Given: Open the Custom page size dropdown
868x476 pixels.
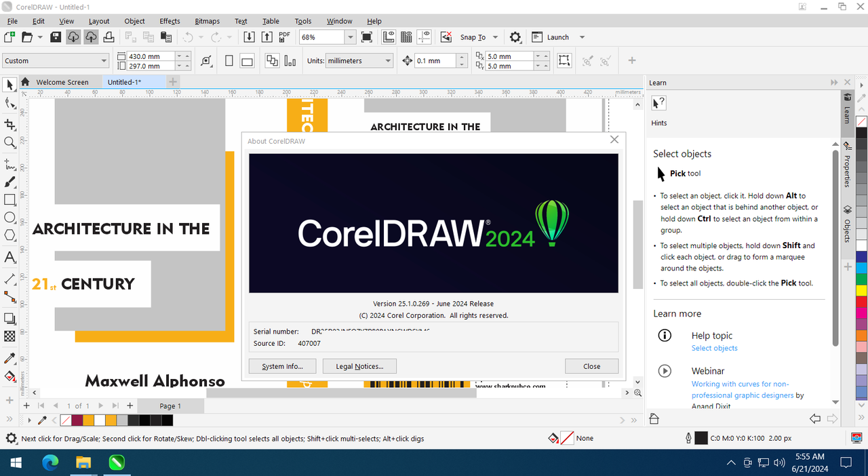Looking at the screenshot, I should click(104, 61).
